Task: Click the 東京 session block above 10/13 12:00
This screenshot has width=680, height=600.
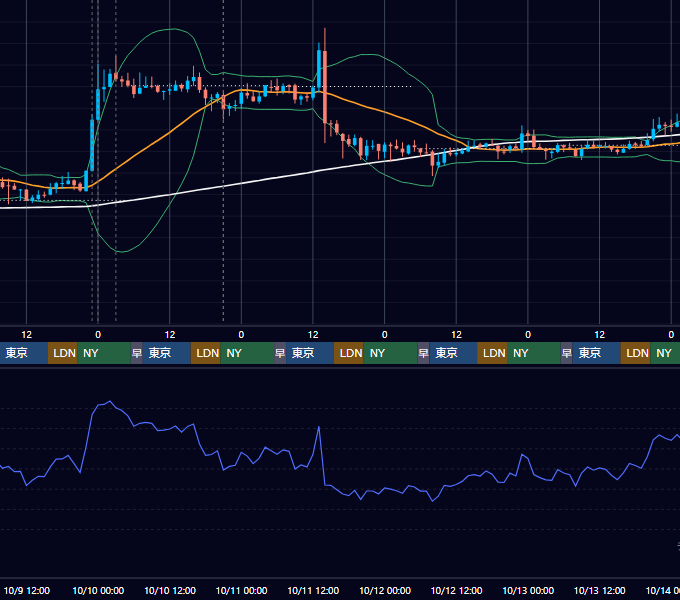Action: click(x=596, y=353)
